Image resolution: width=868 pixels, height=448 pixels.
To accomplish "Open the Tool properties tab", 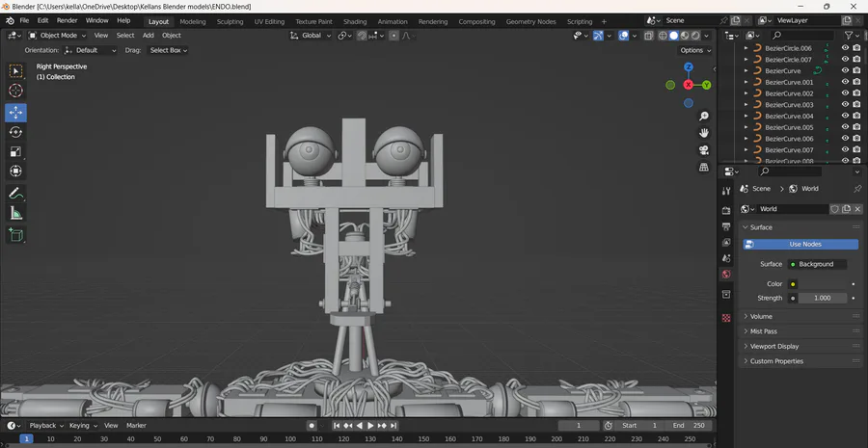I will [726, 192].
